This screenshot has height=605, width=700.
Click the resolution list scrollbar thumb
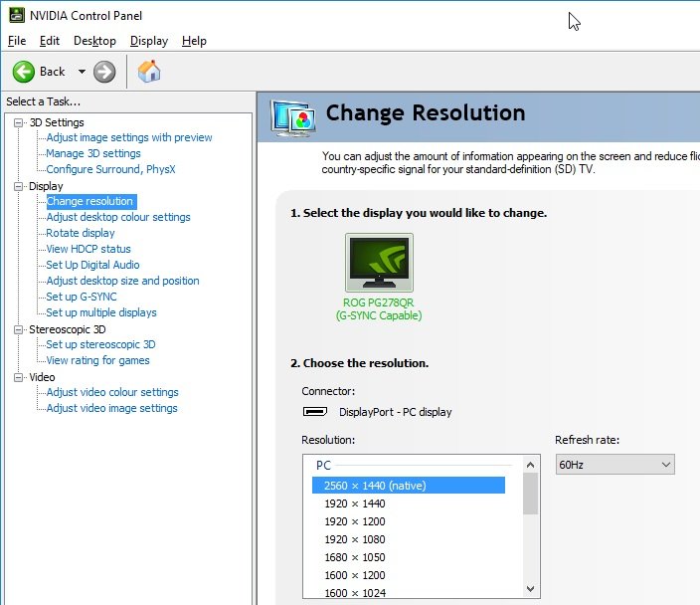(530, 494)
